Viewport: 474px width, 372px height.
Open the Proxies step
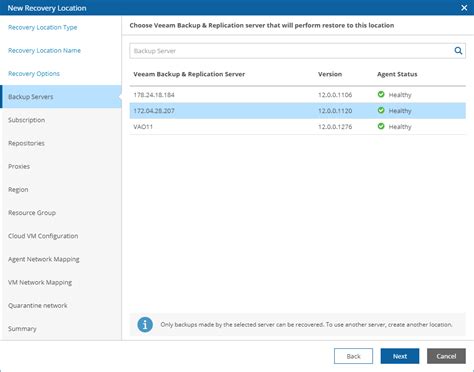click(x=19, y=166)
